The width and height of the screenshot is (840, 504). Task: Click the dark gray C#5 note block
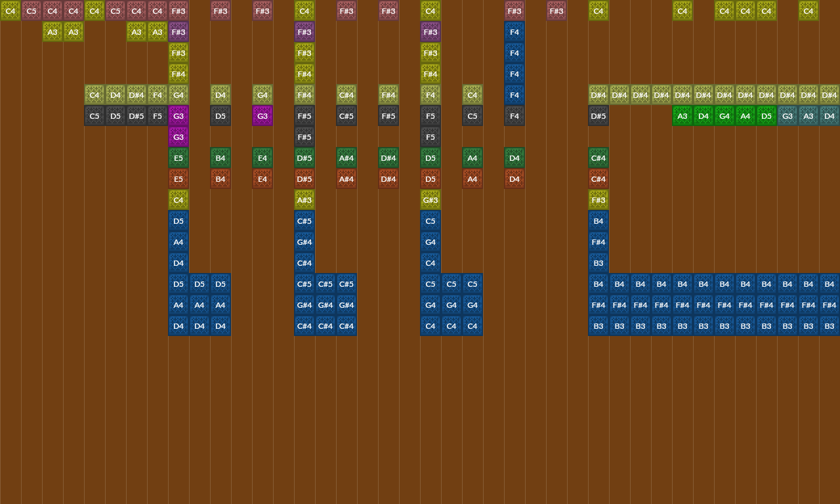click(x=346, y=116)
